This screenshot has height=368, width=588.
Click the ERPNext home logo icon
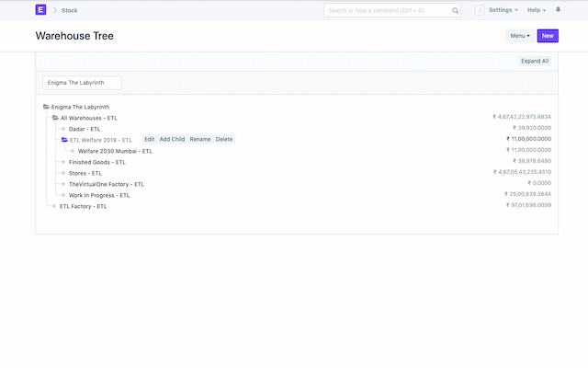point(40,10)
